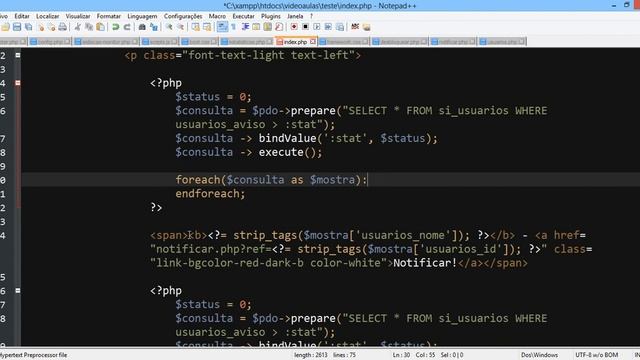Click the Playback macro icon
Viewport: 640px width, 360px height.
coord(317,27)
